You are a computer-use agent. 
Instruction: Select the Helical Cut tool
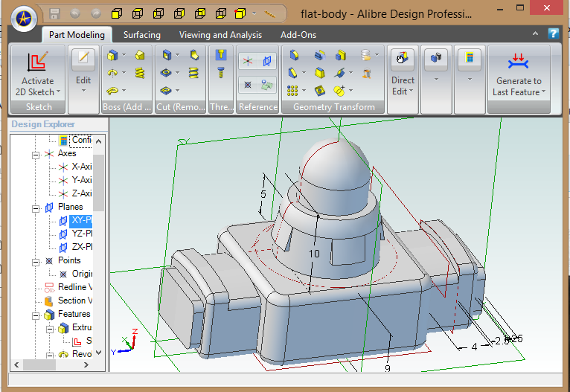pyautogui.click(x=193, y=73)
